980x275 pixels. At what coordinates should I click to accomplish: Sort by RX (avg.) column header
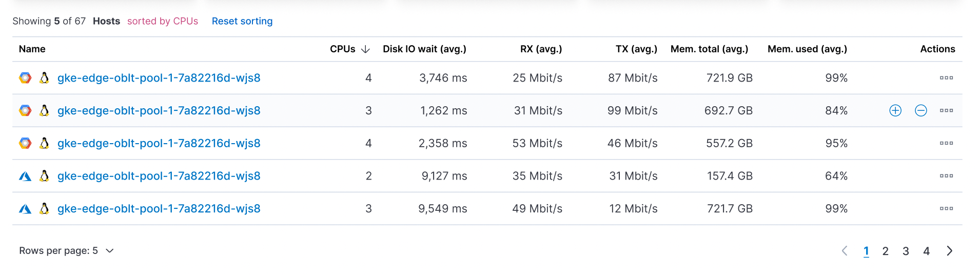coord(541,49)
